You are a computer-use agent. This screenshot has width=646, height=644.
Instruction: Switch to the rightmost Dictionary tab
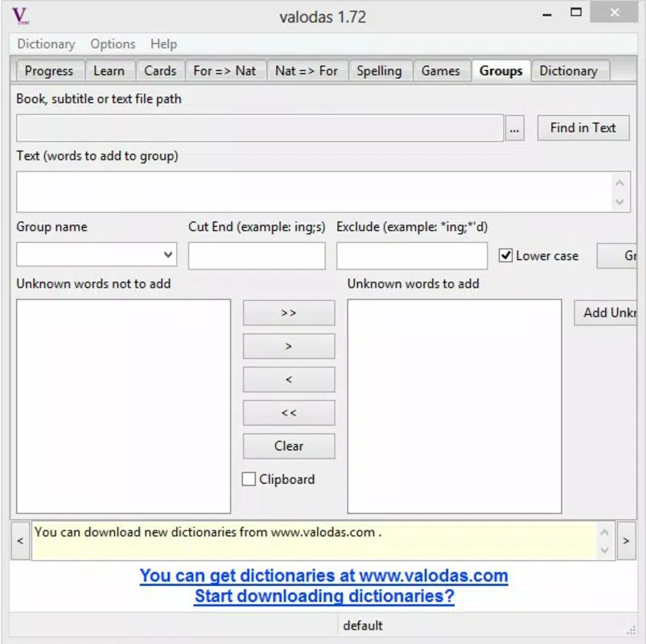569,71
